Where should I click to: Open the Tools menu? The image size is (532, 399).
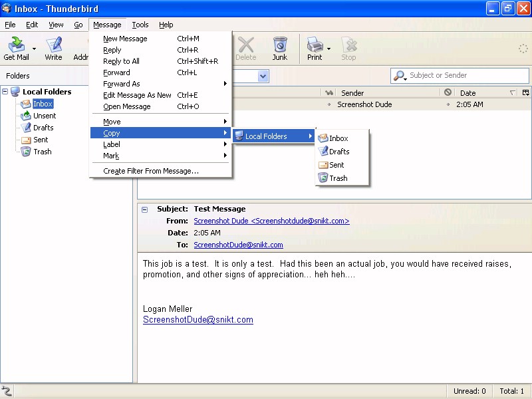pyautogui.click(x=140, y=25)
